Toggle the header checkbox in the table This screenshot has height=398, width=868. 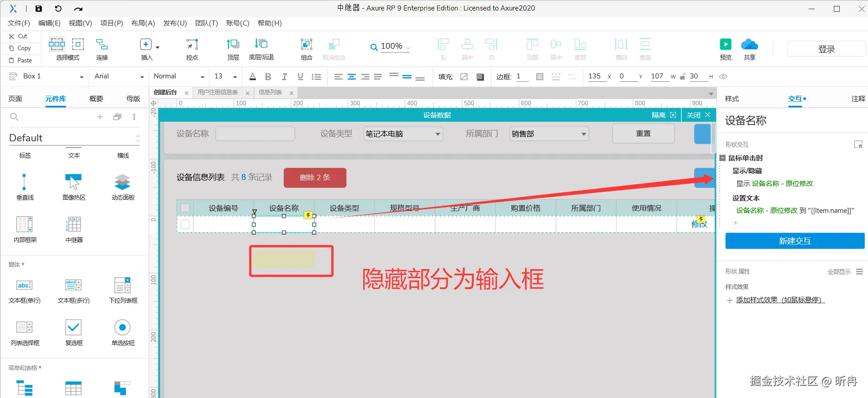185,208
